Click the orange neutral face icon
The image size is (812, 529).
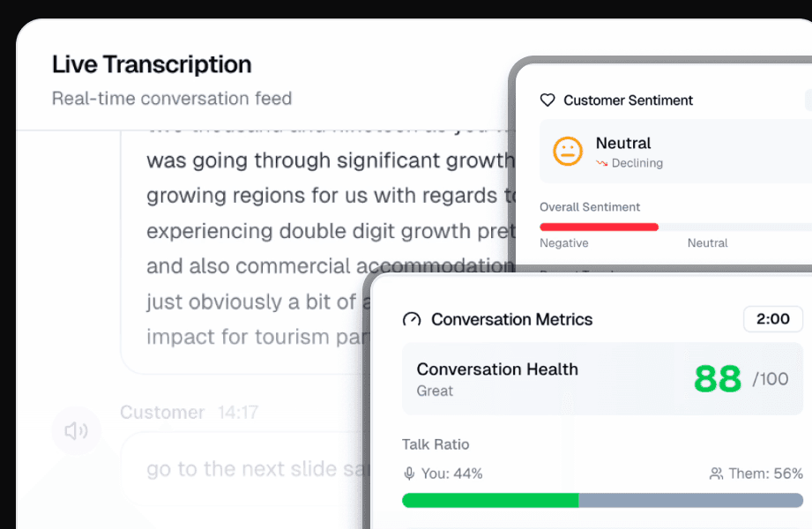coord(568,151)
